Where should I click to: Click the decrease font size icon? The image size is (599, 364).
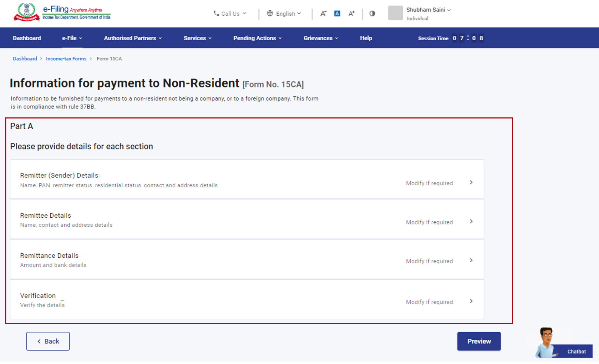click(323, 14)
